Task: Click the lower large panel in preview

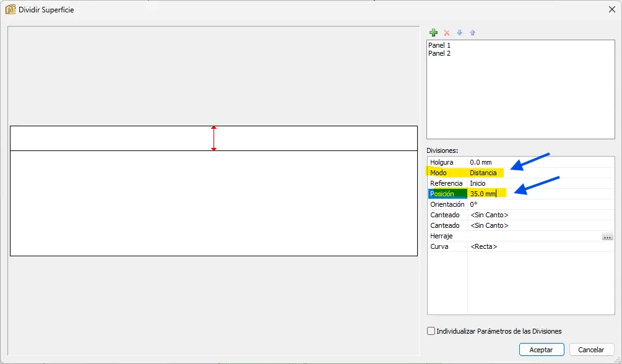Action: (214, 203)
